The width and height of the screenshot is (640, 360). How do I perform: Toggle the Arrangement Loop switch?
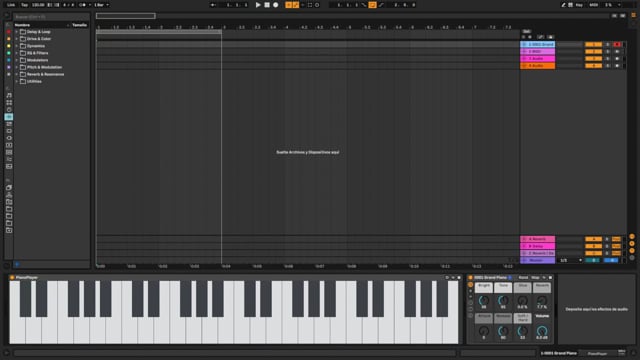point(372,5)
